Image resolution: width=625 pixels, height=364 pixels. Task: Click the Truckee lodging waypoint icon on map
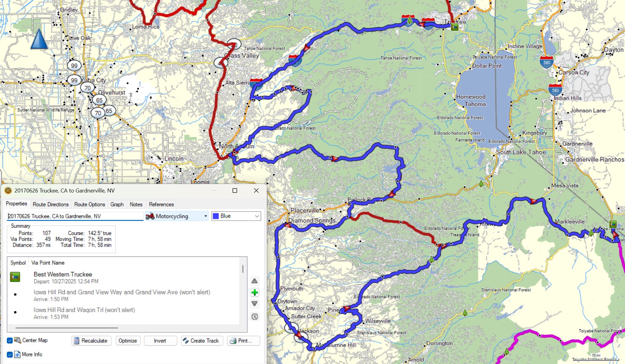[454, 27]
